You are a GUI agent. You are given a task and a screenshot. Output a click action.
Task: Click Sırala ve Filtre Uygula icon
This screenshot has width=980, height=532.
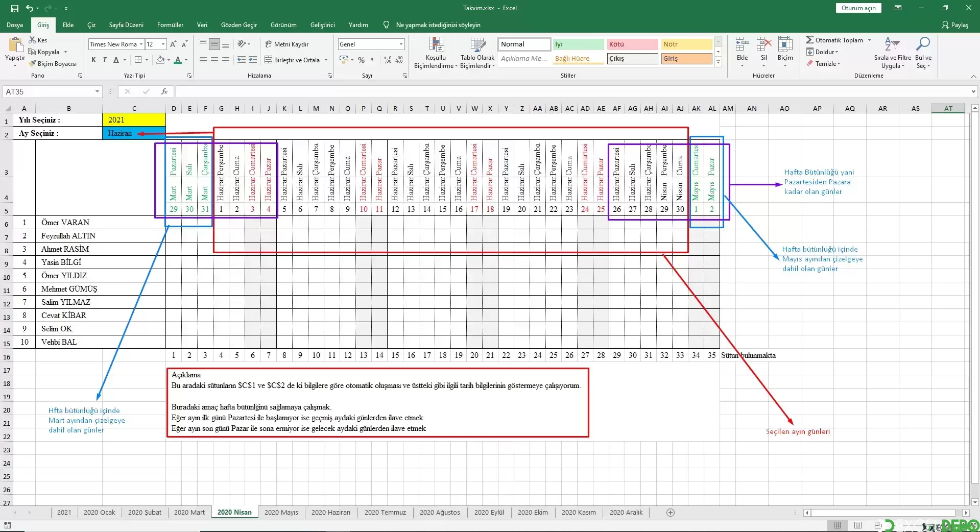coord(892,45)
